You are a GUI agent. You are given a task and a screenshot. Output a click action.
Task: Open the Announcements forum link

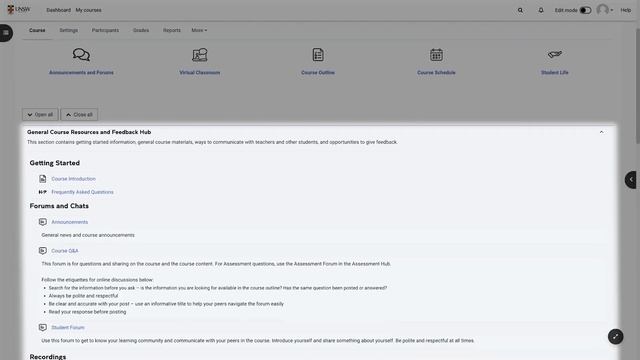pos(69,222)
